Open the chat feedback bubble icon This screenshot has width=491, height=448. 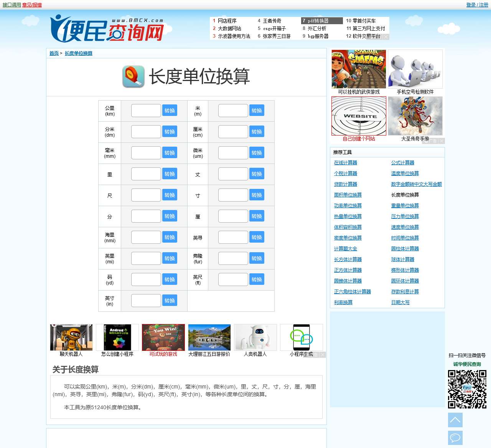pyautogui.click(x=455, y=438)
